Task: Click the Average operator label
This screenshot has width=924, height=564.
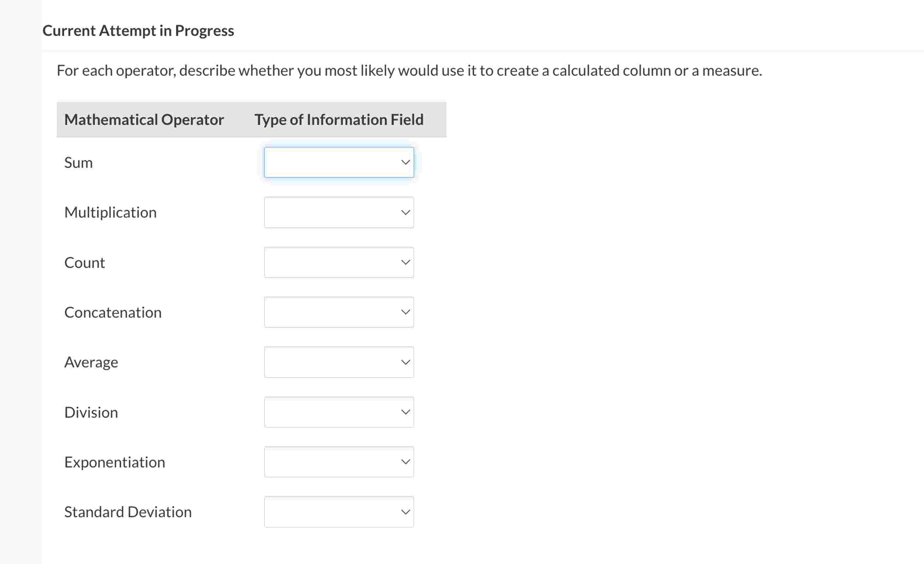Action: [x=91, y=362]
